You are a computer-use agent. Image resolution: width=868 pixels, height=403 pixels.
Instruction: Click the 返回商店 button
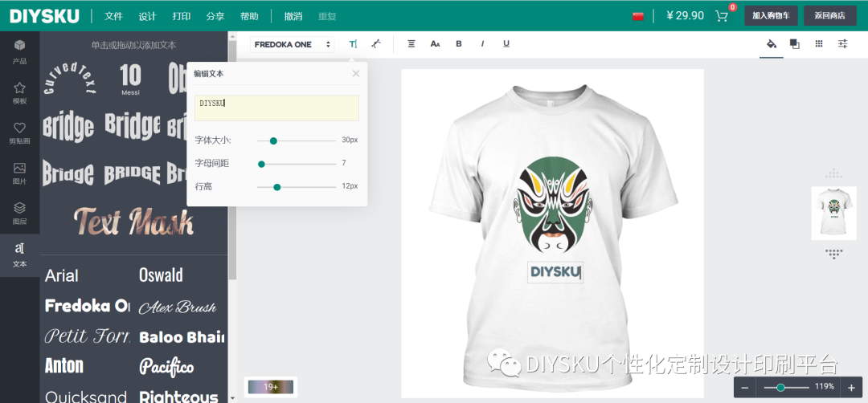(x=829, y=15)
